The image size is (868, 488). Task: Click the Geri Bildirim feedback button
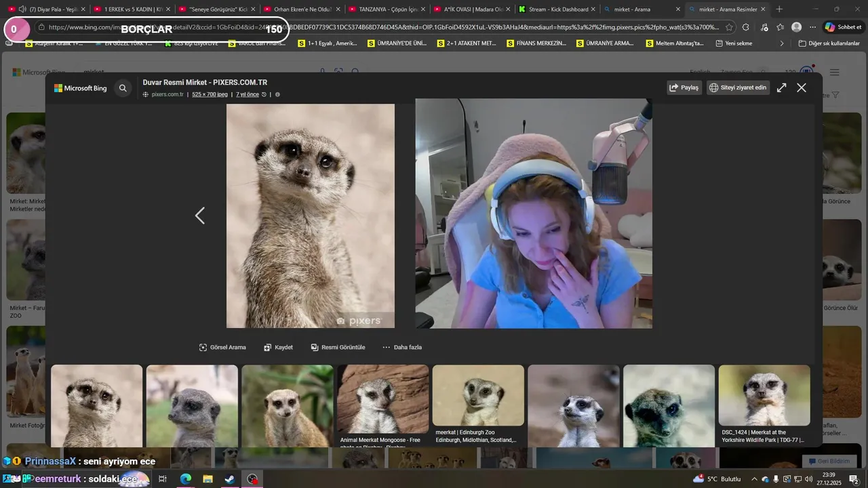829,461
